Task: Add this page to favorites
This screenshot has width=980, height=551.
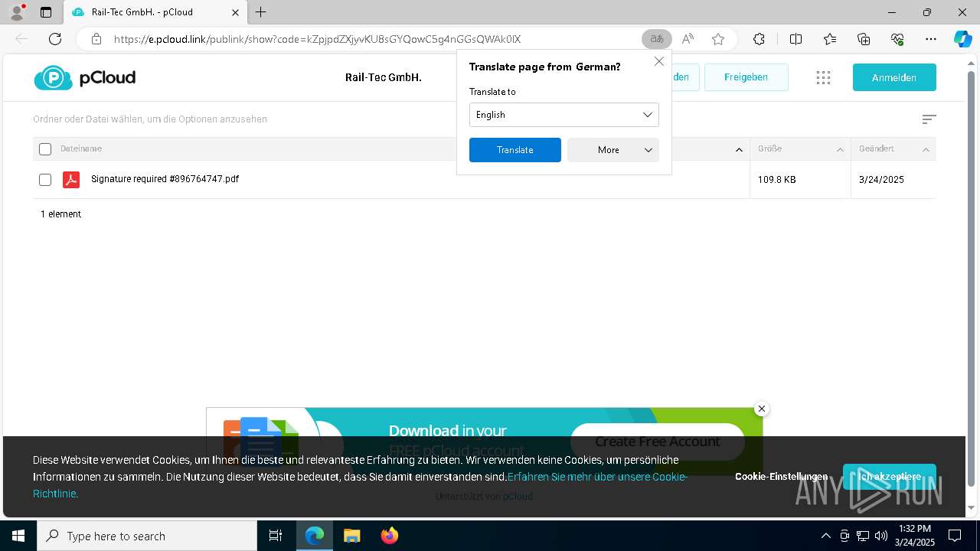Action: click(x=717, y=39)
